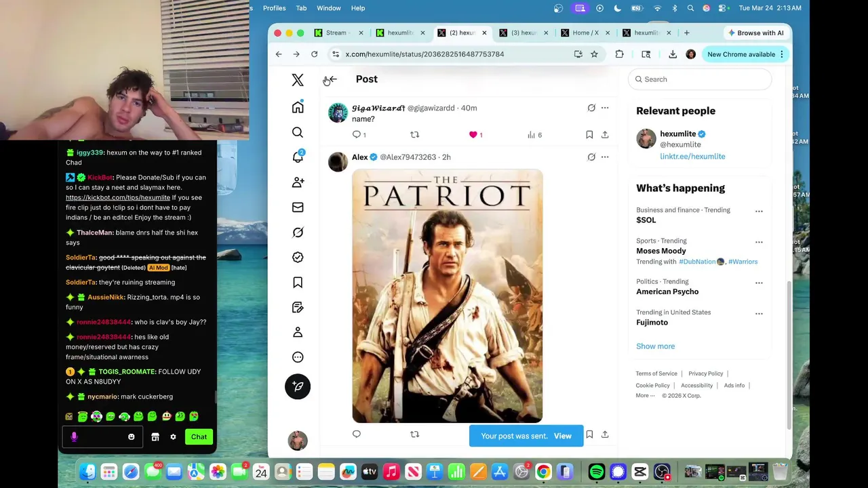Open More circle menu in X sidebar
Image resolution: width=868 pixels, height=488 pixels.
pyautogui.click(x=298, y=357)
